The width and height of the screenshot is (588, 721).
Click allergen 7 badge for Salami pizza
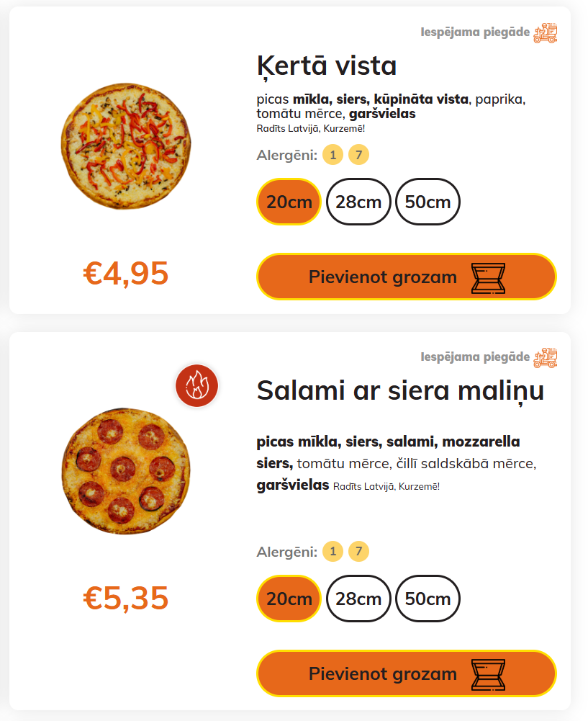358,552
